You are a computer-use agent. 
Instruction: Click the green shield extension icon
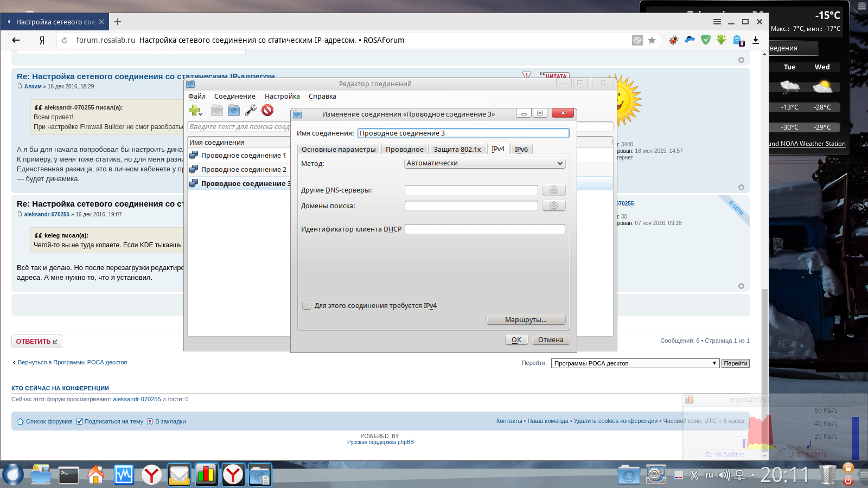pos(705,40)
